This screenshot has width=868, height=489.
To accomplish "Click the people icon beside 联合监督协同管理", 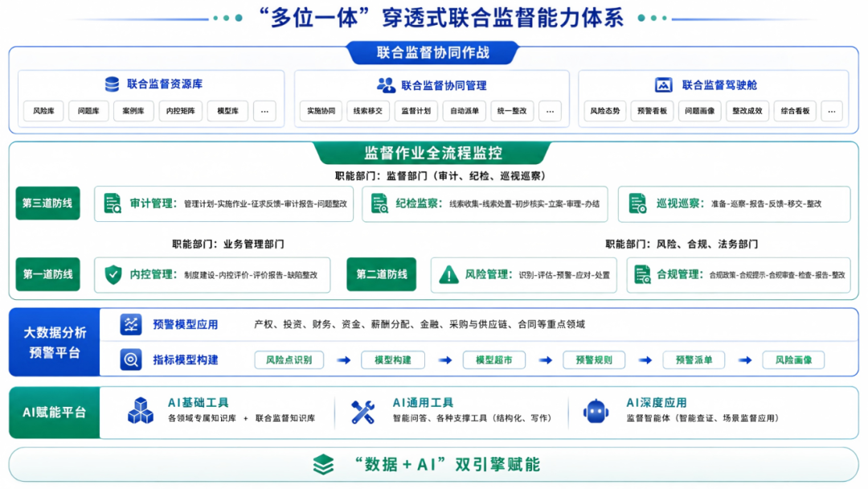I will click(386, 85).
